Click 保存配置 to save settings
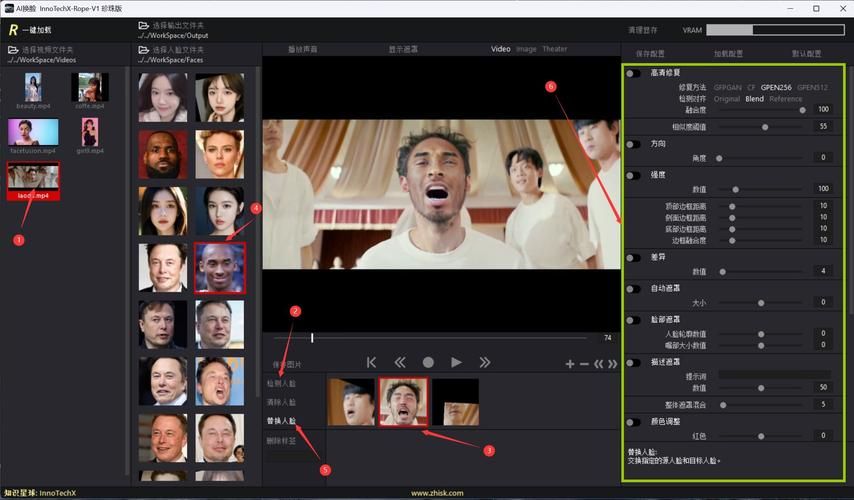Image resolution: width=854 pixels, height=500 pixels. tap(652, 53)
